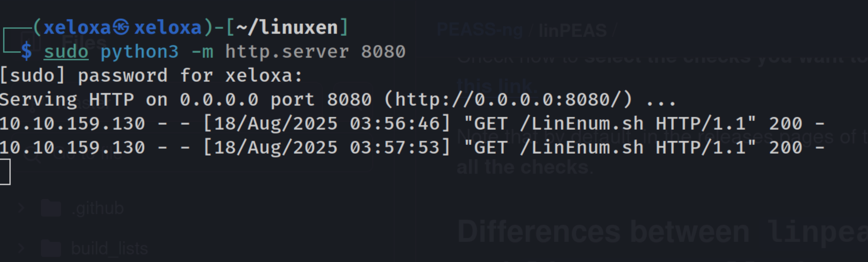Open the linPEAS breadcrumb link
This screenshot has width=868, height=262.
[573, 31]
